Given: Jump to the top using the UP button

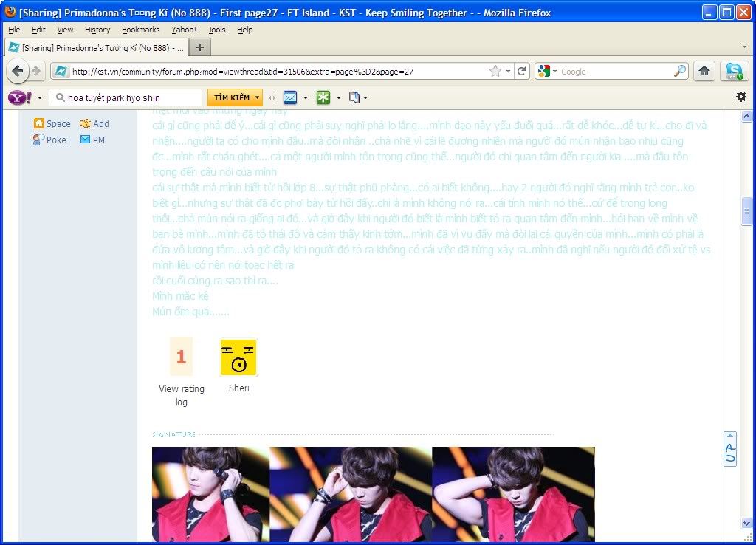Looking at the screenshot, I should [730, 449].
